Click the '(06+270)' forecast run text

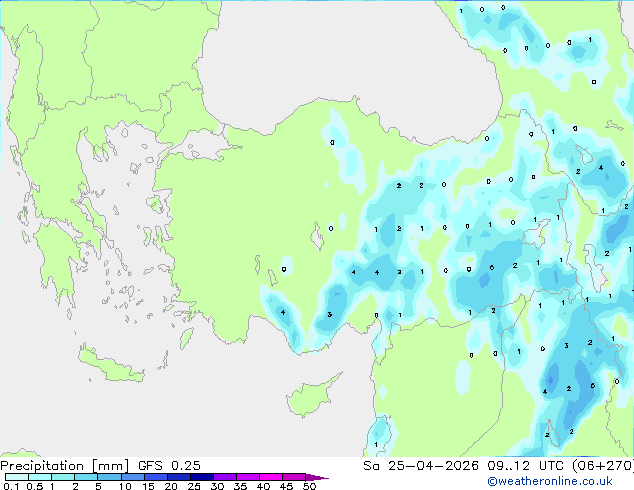[x=603, y=466]
